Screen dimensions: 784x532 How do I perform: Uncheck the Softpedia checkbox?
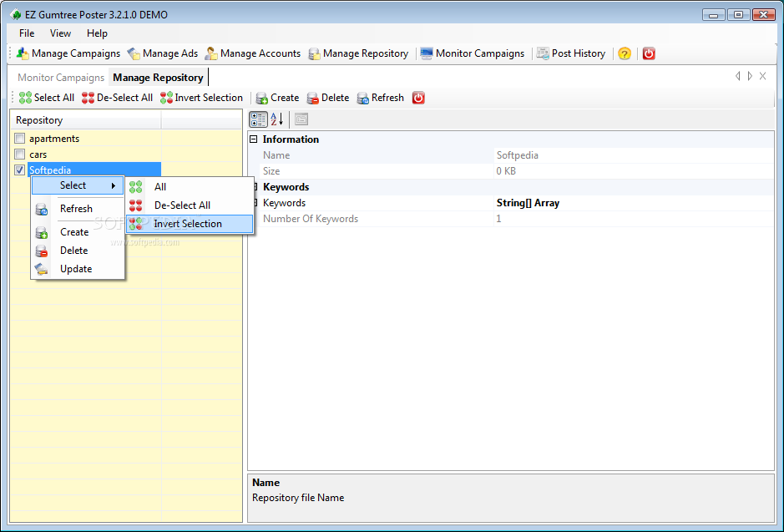click(x=19, y=170)
